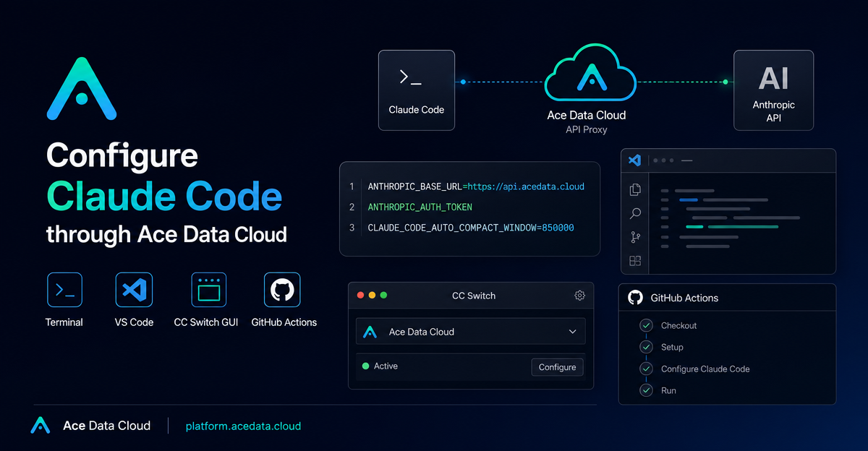Click the Anthropic API AI box
The width and height of the screenshot is (868, 451).
pos(773,90)
